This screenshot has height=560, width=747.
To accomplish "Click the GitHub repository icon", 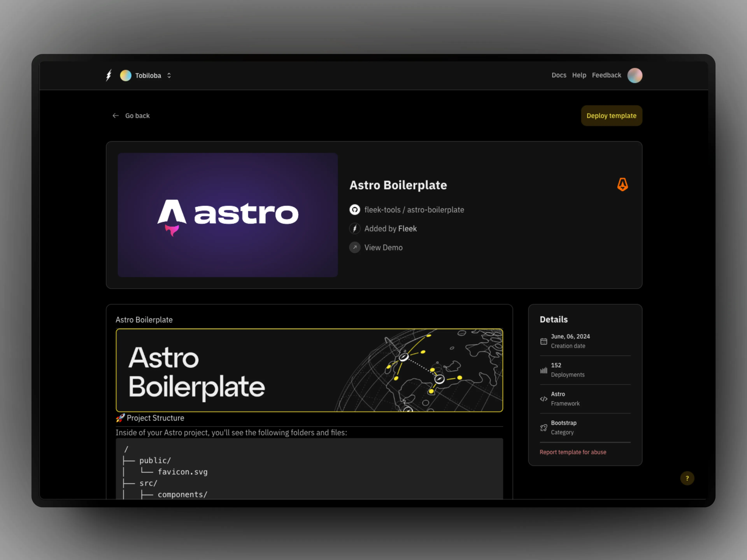I will coord(355,210).
